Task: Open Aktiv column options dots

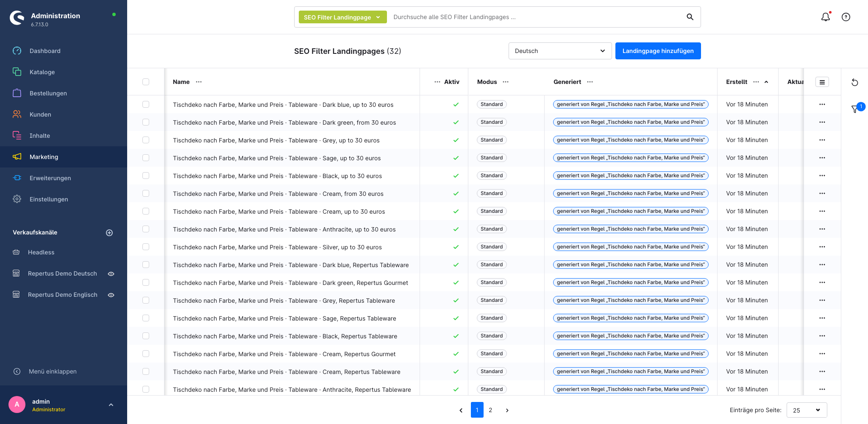Action: coord(437,82)
